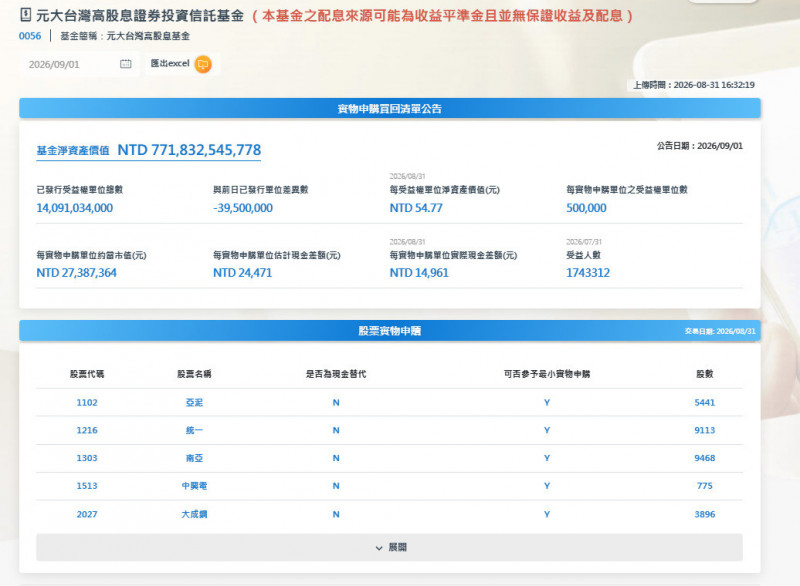Click the calendar icon in date field
This screenshot has height=586, width=800.
(x=126, y=64)
